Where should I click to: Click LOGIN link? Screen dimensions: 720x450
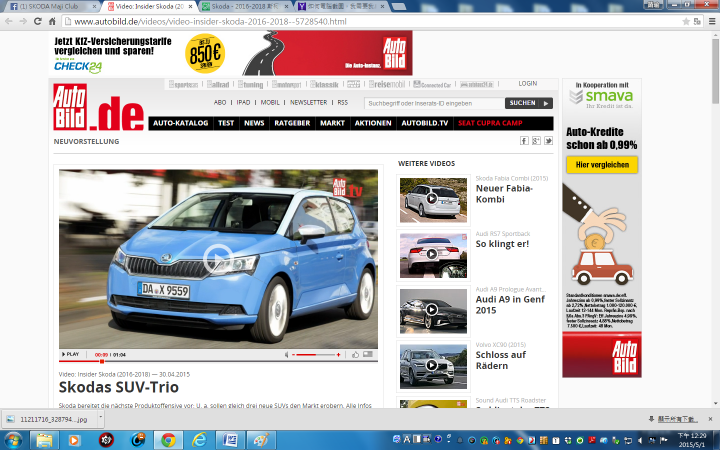point(528,84)
